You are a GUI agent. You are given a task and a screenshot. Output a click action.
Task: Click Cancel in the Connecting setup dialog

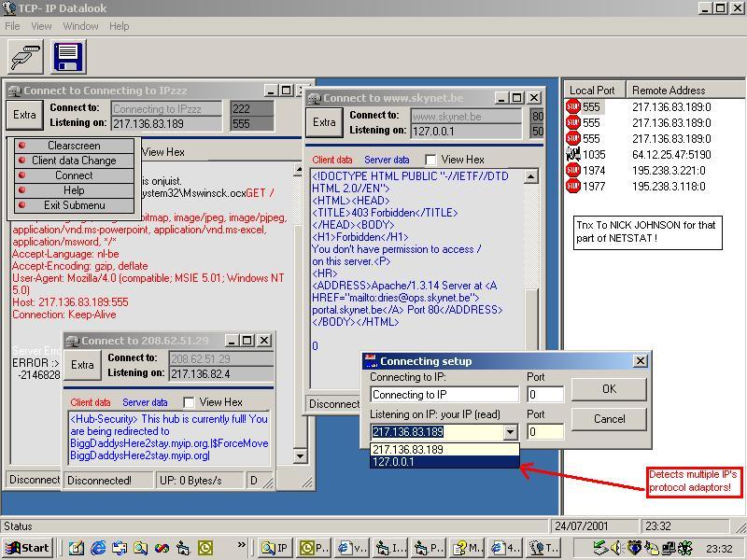click(609, 419)
